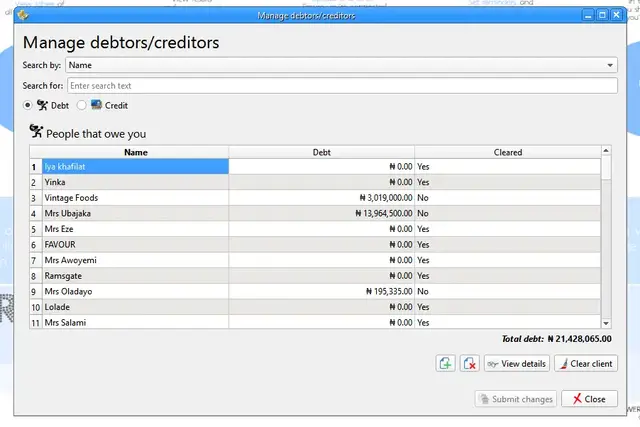The height and width of the screenshot is (427, 640).
Task: Select the Debt radio button
Action: pos(27,105)
